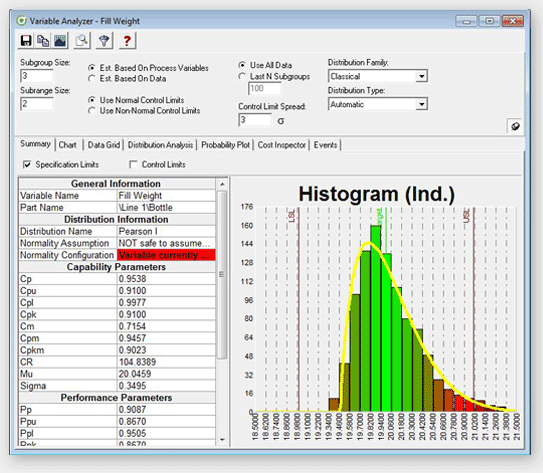Select Est. Based On Data option
The width and height of the screenshot is (543, 473).
point(92,79)
